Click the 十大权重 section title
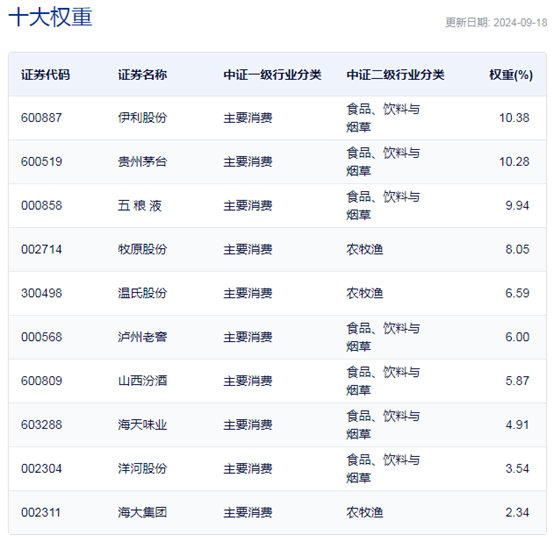Viewport: 554px width, 542px height. [x=50, y=17]
